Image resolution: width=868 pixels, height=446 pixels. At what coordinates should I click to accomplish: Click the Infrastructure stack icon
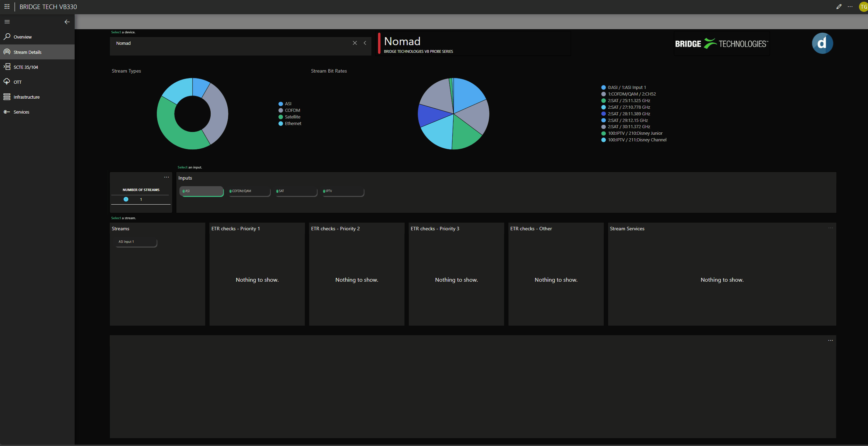pyautogui.click(x=7, y=97)
